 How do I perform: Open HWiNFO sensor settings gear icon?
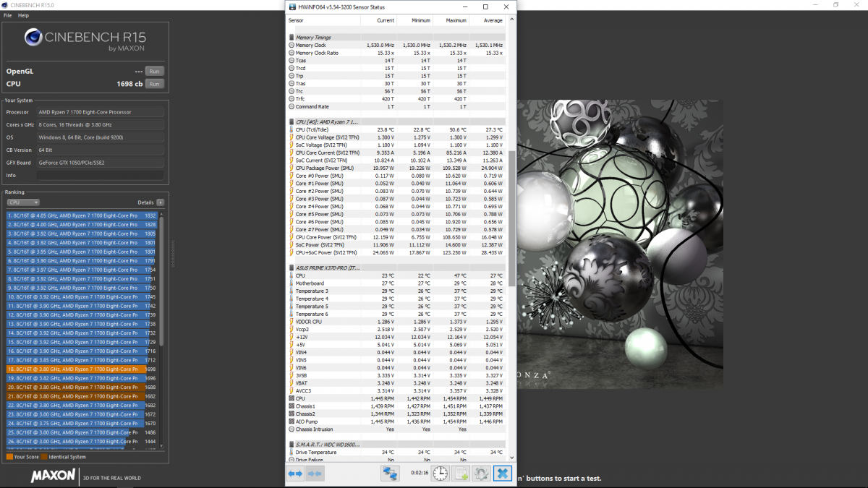[x=480, y=474]
